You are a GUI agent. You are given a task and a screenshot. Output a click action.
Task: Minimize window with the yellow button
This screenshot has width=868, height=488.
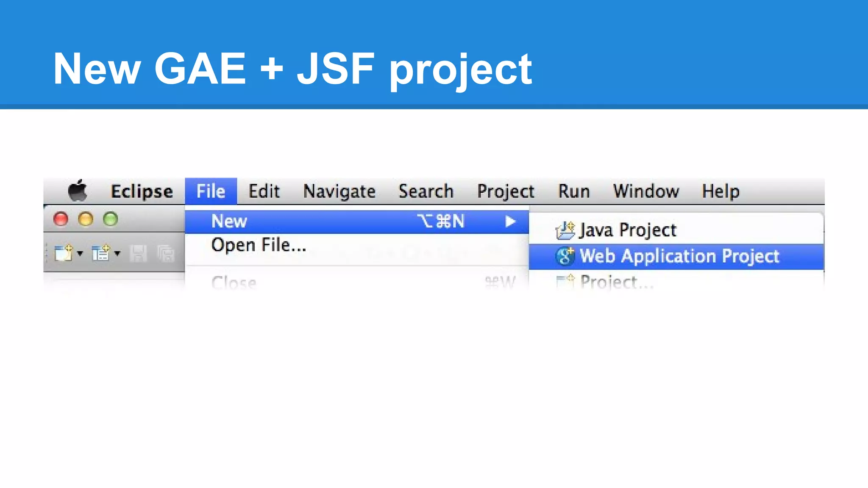(x=86, y=219)
